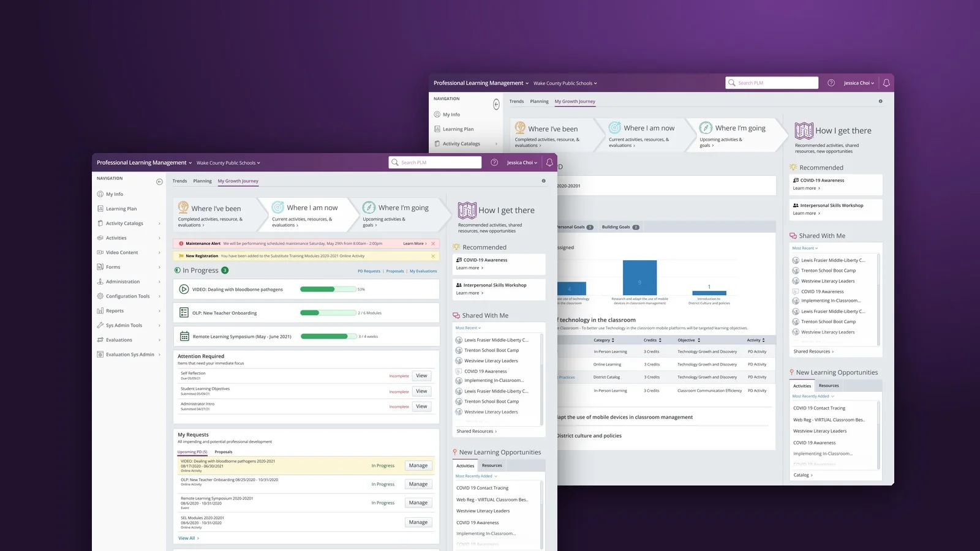Click Configuration Tools gear icon

tap(100, 296)
